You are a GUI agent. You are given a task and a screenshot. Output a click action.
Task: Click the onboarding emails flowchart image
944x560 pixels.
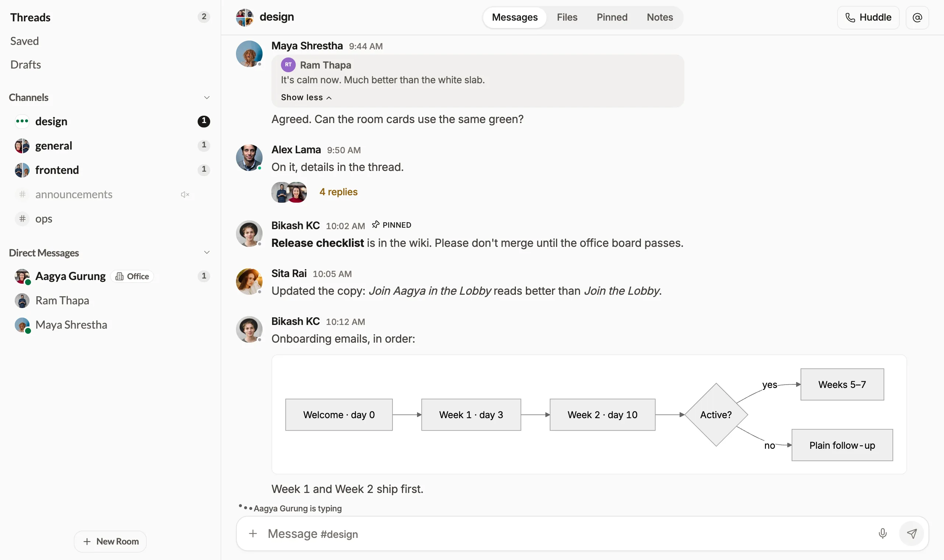pos(589,414)
